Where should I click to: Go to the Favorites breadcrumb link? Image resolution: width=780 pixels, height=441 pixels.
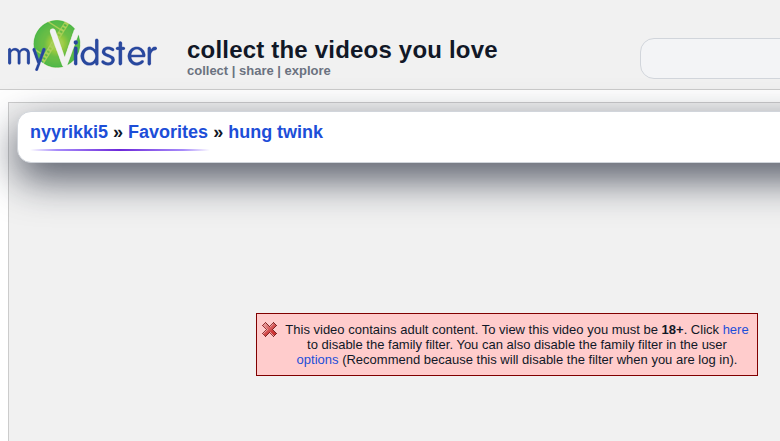[x=168, y=132]
